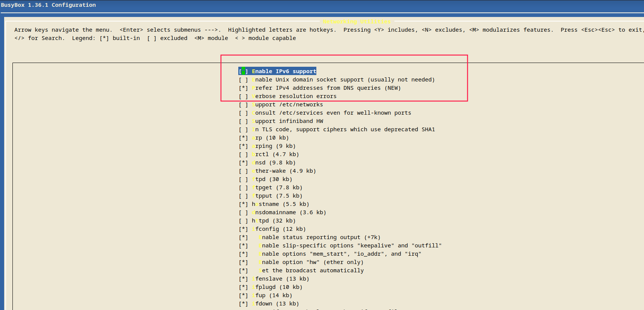Enable the ftpput (7.5 kb) applet
The image size is (644, 310).
(x=271, y=196)
